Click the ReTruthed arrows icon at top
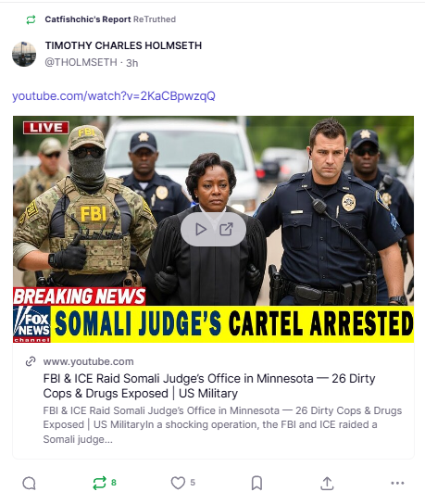Screen dimensions: 425x504 click(31, 19)
